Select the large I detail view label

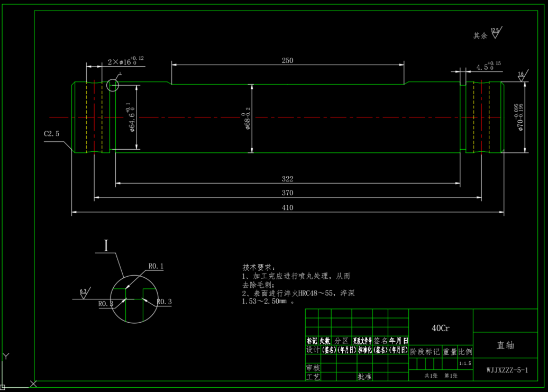coord(106,245)
